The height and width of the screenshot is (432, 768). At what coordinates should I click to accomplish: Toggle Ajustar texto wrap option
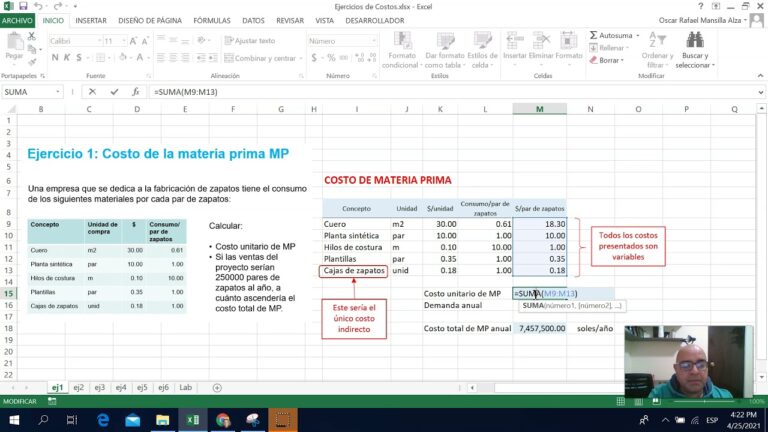pos(250,41)
